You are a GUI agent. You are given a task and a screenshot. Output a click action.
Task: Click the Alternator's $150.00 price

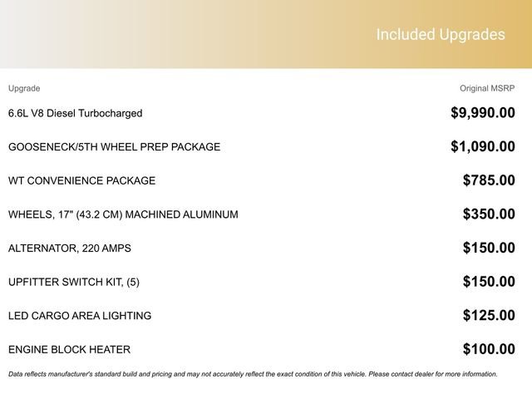488,248
